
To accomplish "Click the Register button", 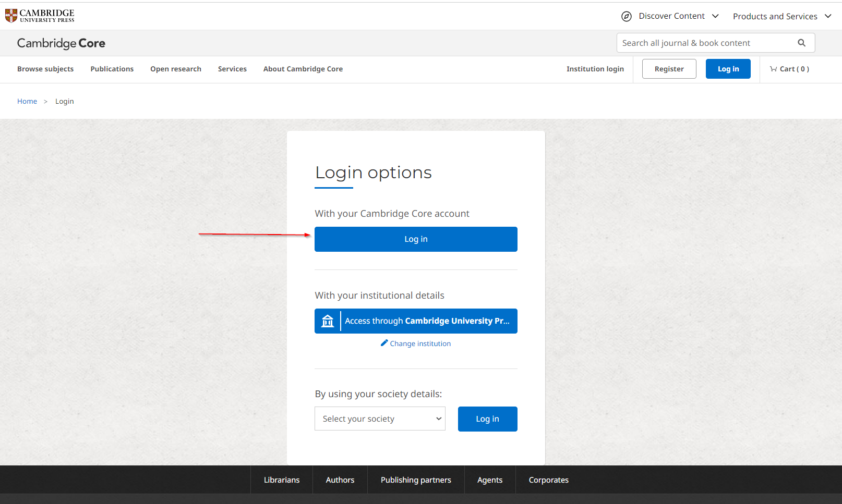I will [669, 69].
